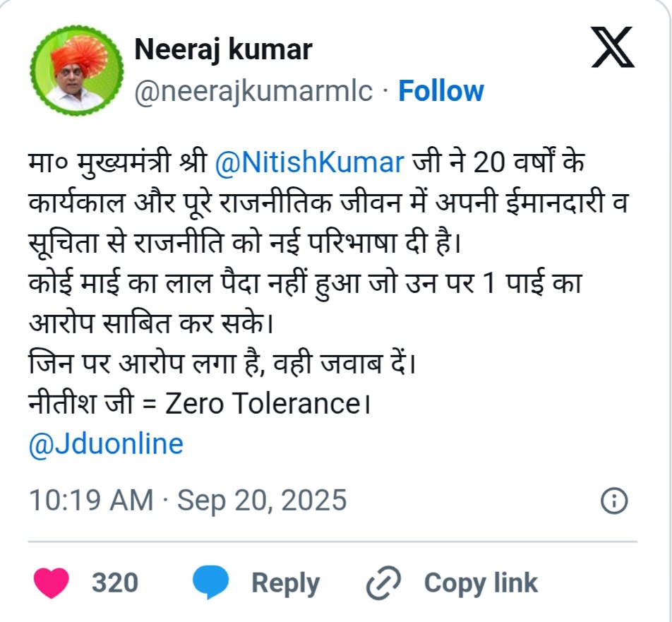Screen dimensions: 672x622
Task: Open the tweet info circle icon
Action: pyautogui.click(x=613, y=501)
